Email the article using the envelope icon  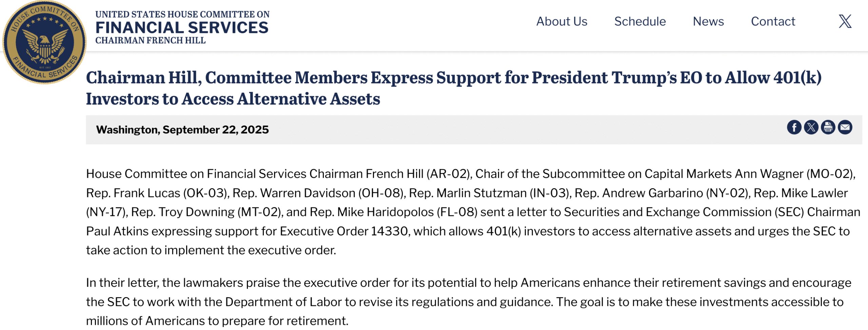click(845, 128)
